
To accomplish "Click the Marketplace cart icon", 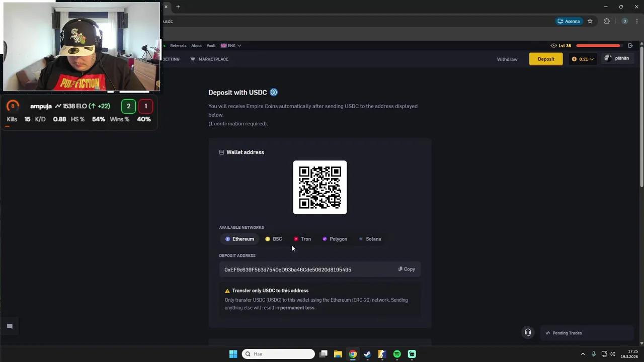I will (193, 59).
